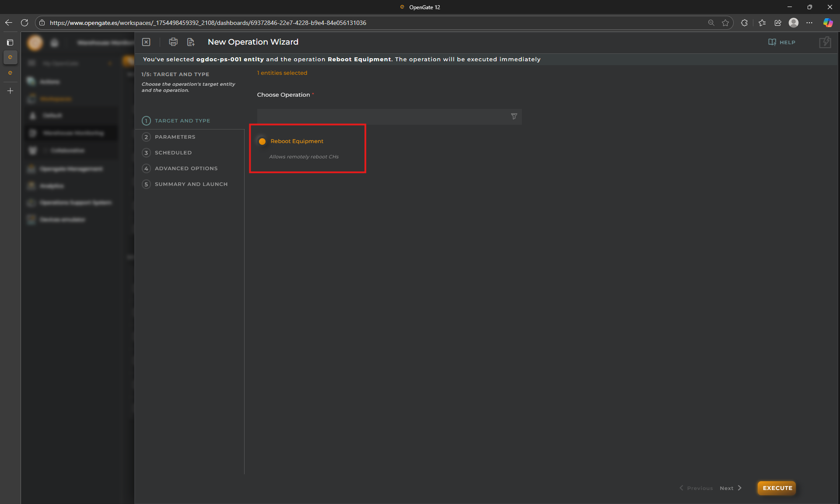This screenshot has width=840, height=504.
Task: Close the New Operation Wizard panel
Action: 146,42
